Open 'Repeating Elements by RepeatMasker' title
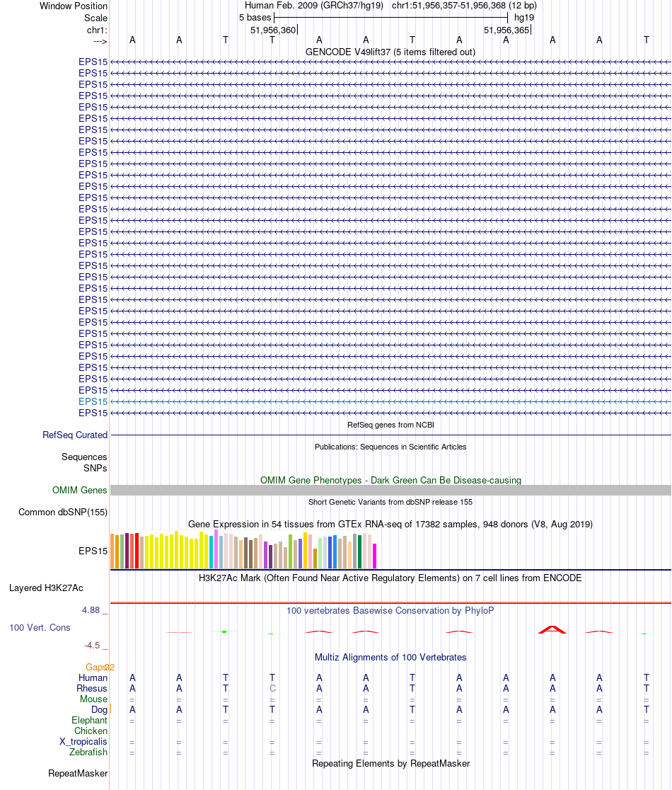The height and width of the screenshot is (790, 672). (390, 764)
